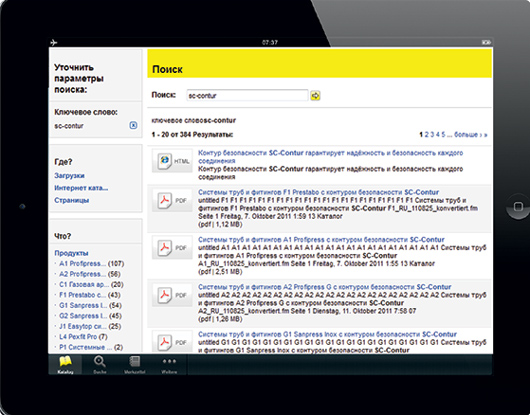Viewport: 530px width, 415px height.
Task: Filter by P1 Системные ... (2)
Action: pos(91,347)
